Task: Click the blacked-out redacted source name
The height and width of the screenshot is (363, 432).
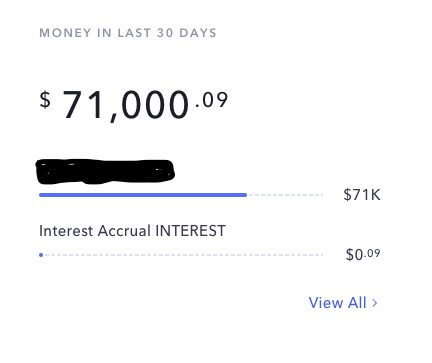Action: pos(105,172)
